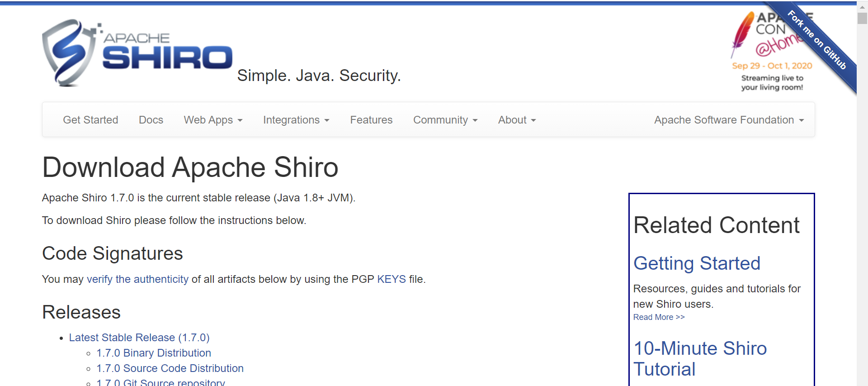Go to the Docs menu item
Viewport: 868px width, 386px height.
[151, 120]
